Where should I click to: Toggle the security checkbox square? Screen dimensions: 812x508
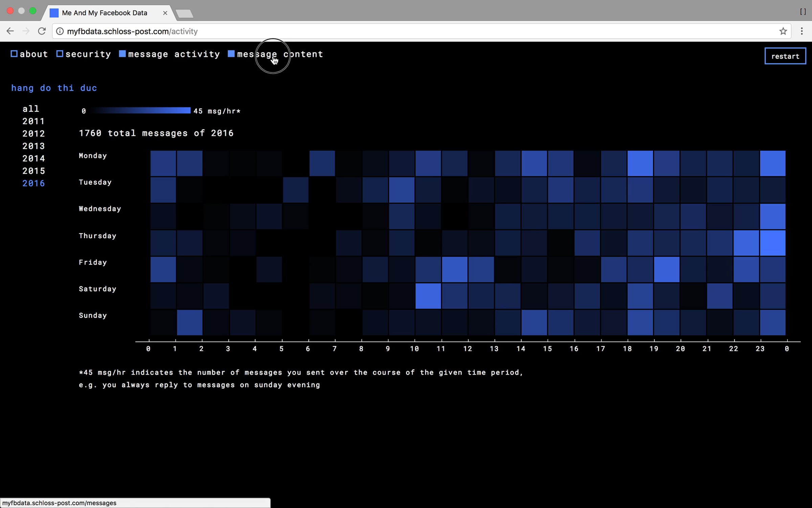pos(60,54)
